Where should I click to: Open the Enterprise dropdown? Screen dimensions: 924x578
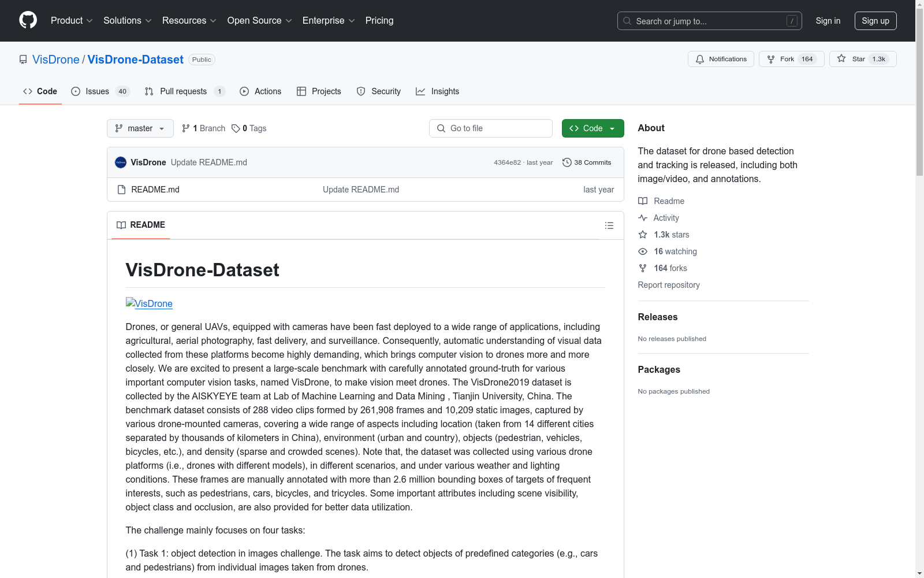pos(329,20)
